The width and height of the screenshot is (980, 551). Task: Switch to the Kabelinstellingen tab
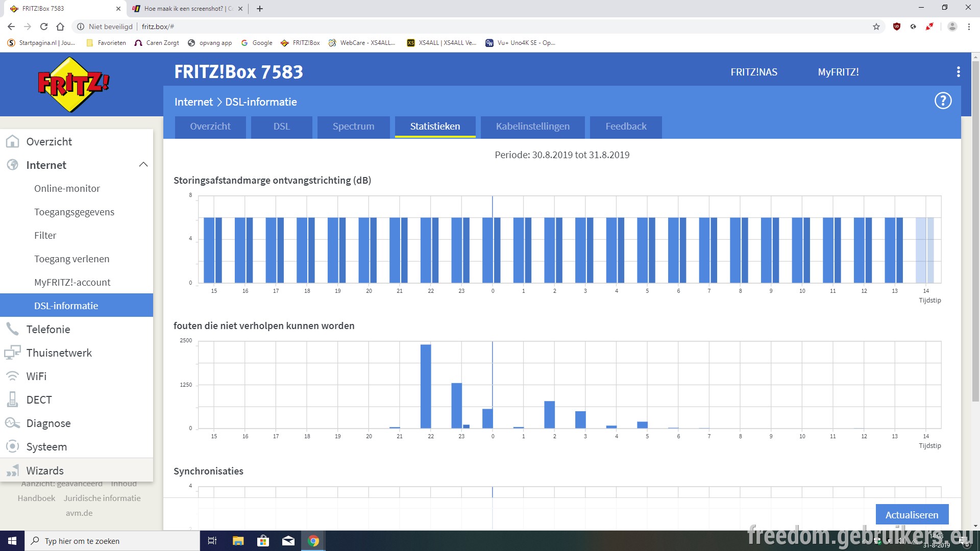coord(532,127)
